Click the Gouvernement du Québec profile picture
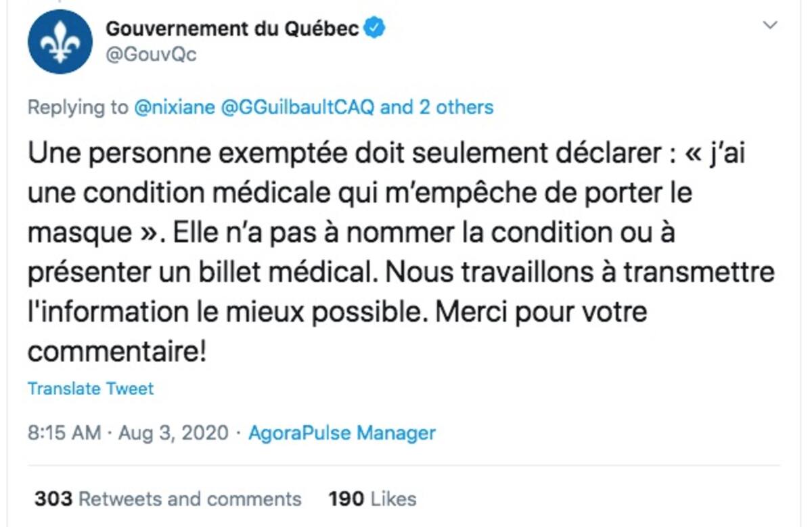Viewport: 812px width, 527px height. tap(60, 42)
